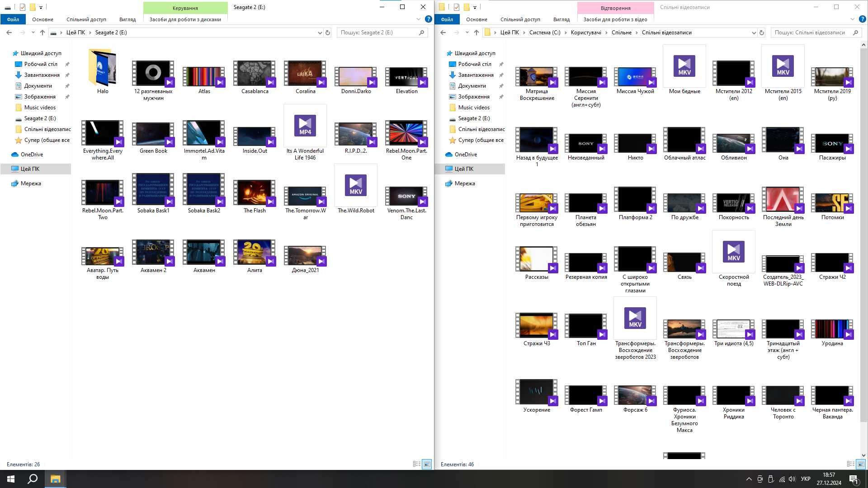868x488 pixels.
Task: Open quick access toolbar dropdown in right window
Action: point(475,7)
